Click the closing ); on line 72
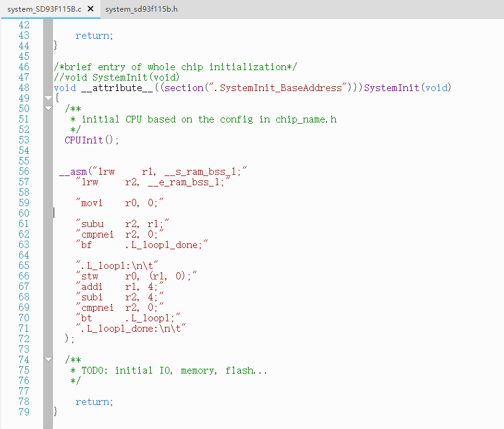This screenshot has height=429, width=504. coord(70,339)
